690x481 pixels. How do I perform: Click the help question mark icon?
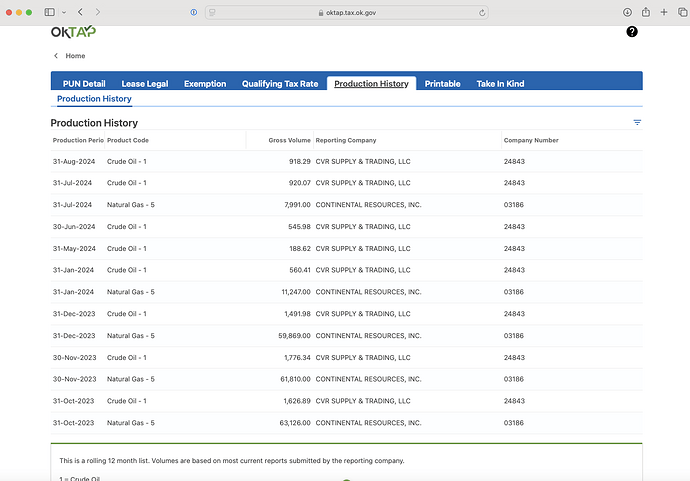click(632, 32)
